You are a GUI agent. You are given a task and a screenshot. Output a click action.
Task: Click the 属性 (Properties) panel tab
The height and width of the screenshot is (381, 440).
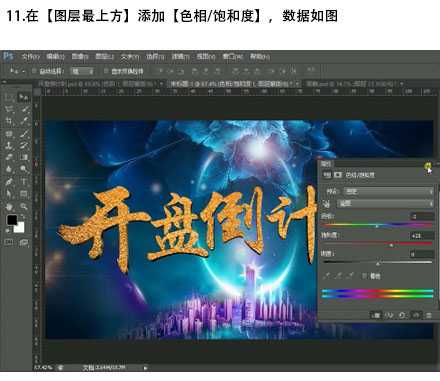[x=325, y=164]
